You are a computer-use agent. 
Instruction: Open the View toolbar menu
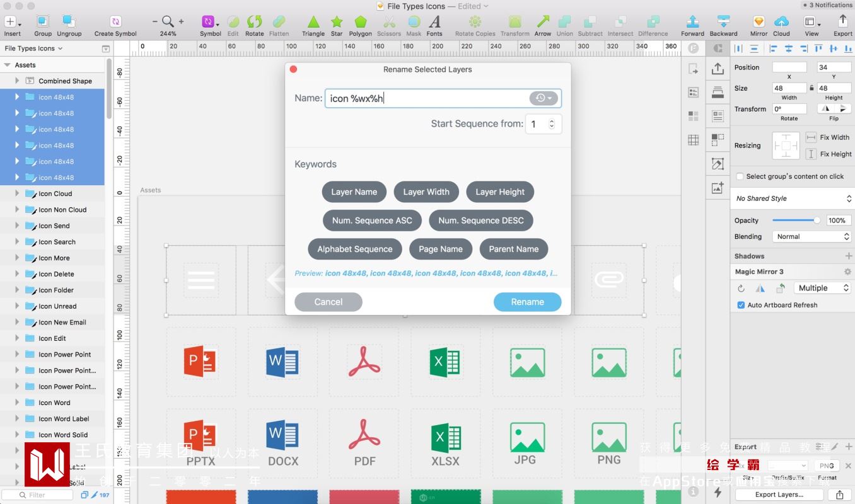click(811, 25)
